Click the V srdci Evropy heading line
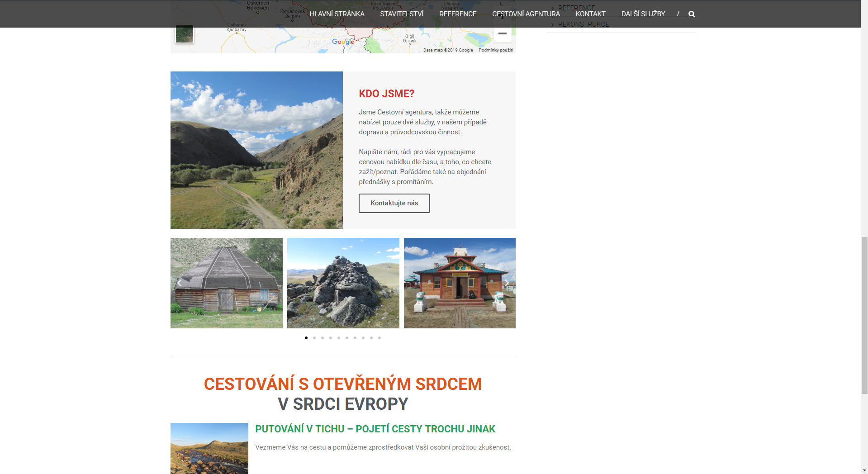Viewport: 868px width, 474px height. [343, 404]
